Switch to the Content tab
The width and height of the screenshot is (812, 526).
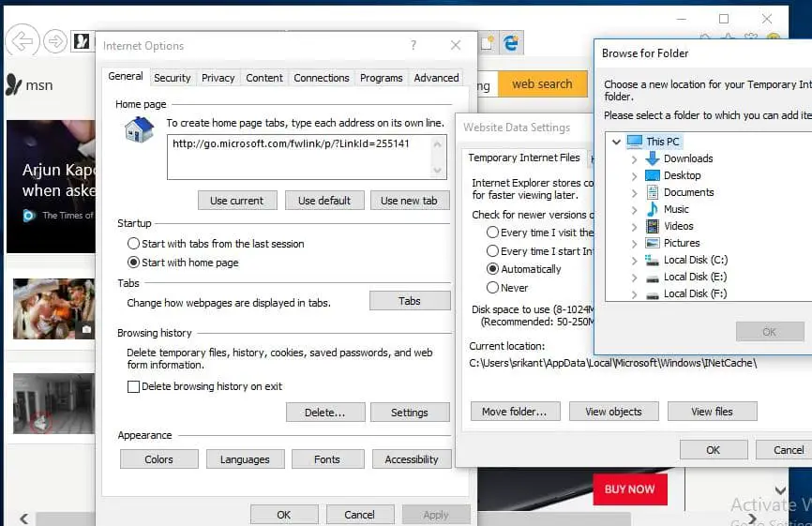[x=264, y=78]
